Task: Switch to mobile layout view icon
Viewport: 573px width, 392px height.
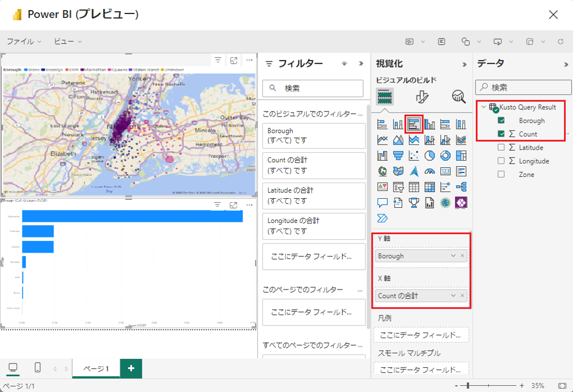Action: 38,368
